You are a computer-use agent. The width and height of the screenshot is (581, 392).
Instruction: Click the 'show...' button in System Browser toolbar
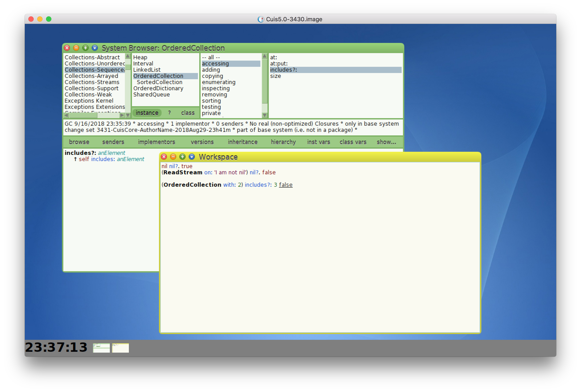386,141
